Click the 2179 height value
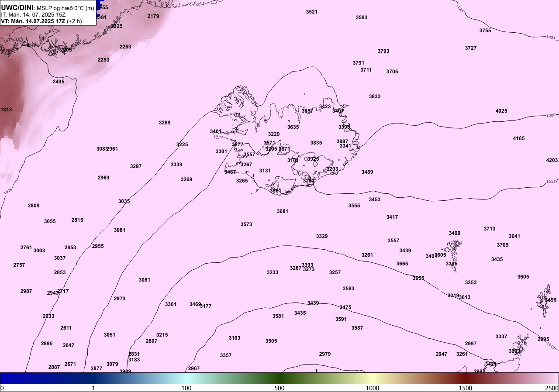 tap(153, 16)
